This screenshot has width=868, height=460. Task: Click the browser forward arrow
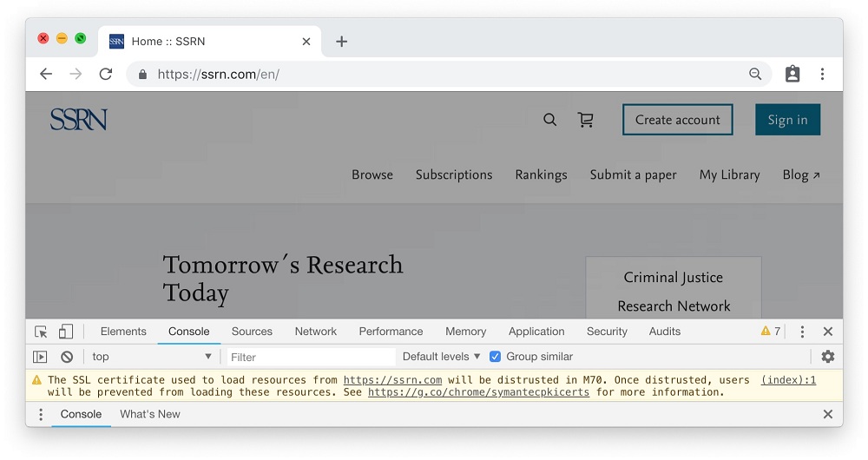pyautogui.click(x=76, y=74)
